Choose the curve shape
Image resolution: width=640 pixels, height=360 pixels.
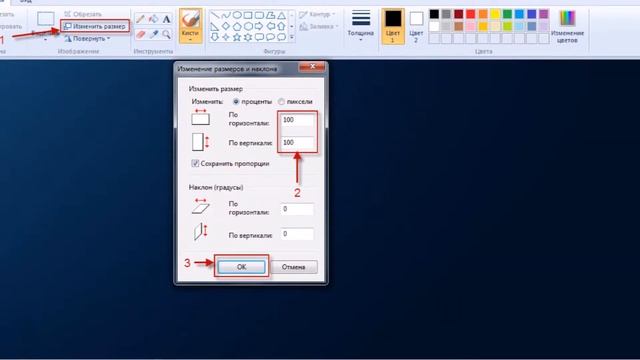click(x=226, y=16)
